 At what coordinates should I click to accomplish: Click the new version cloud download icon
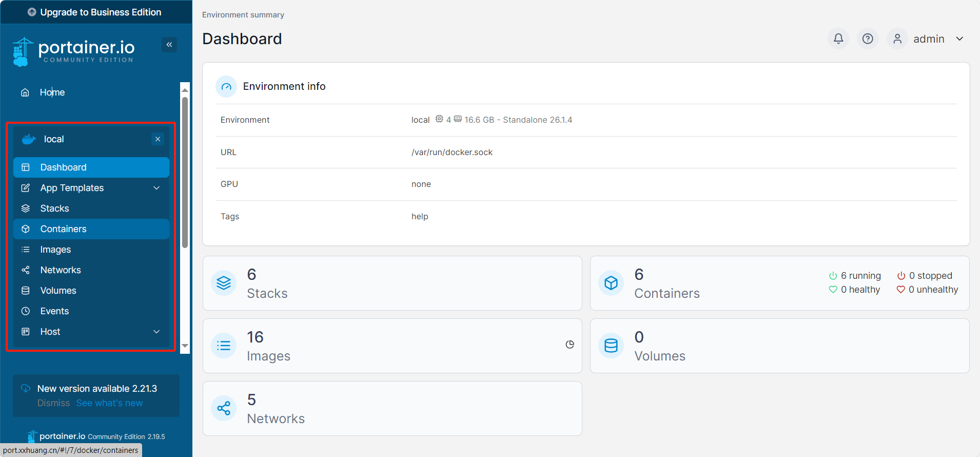(x=26, y=389)
